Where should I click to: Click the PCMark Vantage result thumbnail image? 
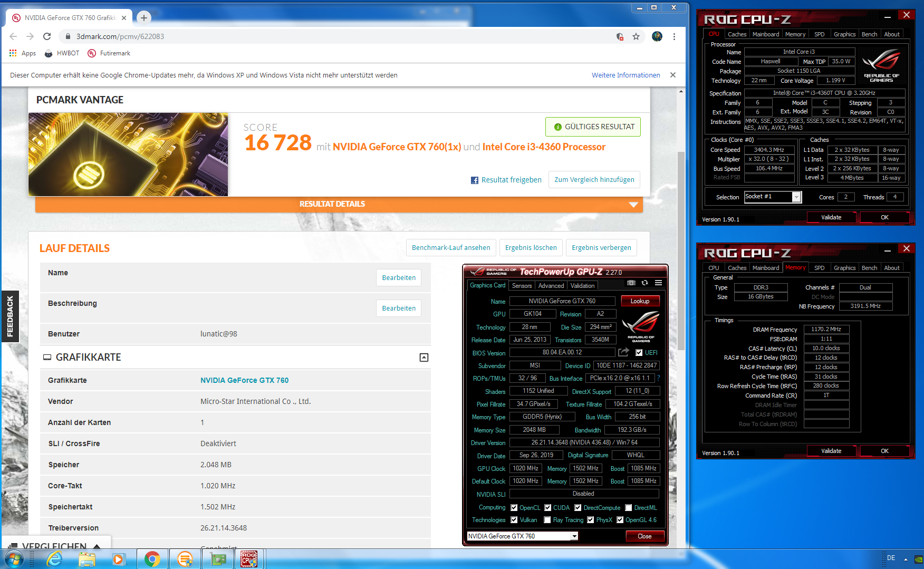(x=128, y=155)
